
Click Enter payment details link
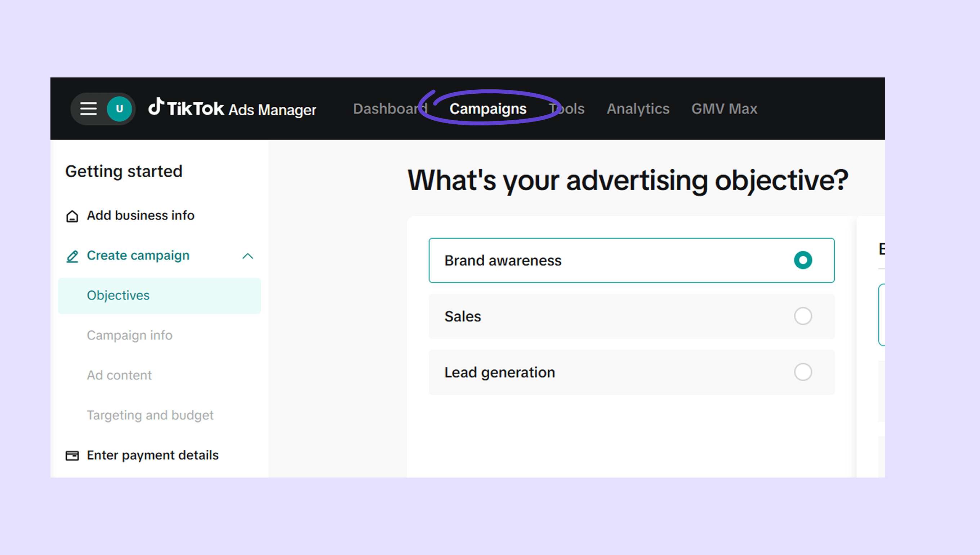tap(152, 455)
